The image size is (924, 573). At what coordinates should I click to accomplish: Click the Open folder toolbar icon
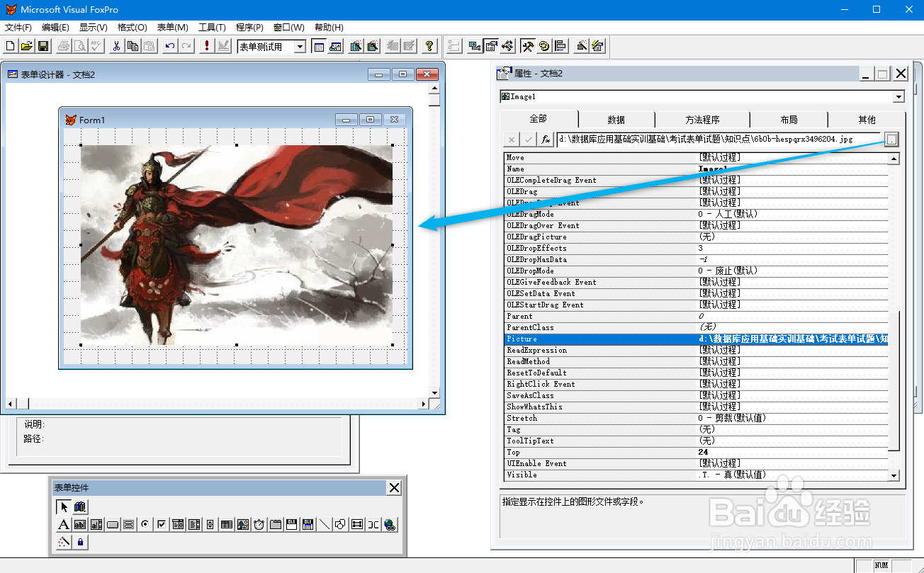click(x=26, y=46)
